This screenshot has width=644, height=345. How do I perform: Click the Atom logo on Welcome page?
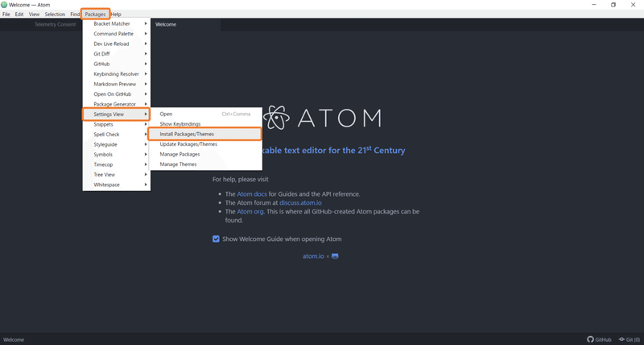276,118
